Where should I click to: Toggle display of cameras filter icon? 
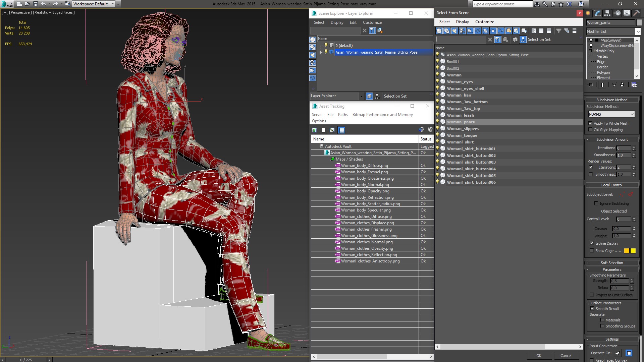[x=462, y=31]
